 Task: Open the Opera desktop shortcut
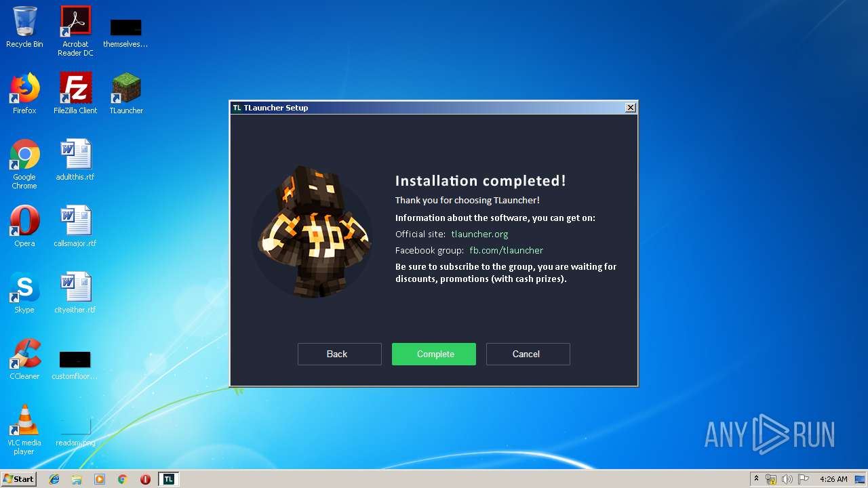24,226
